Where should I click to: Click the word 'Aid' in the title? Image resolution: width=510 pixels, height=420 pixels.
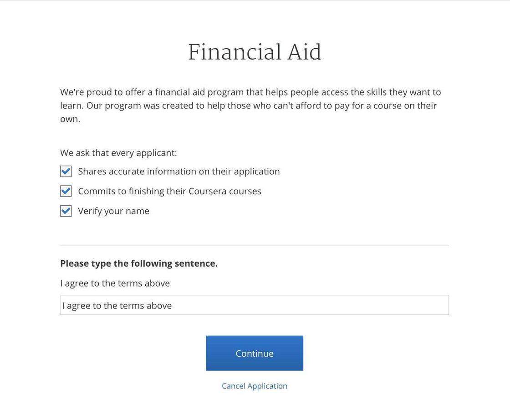(x=304, y=52)
